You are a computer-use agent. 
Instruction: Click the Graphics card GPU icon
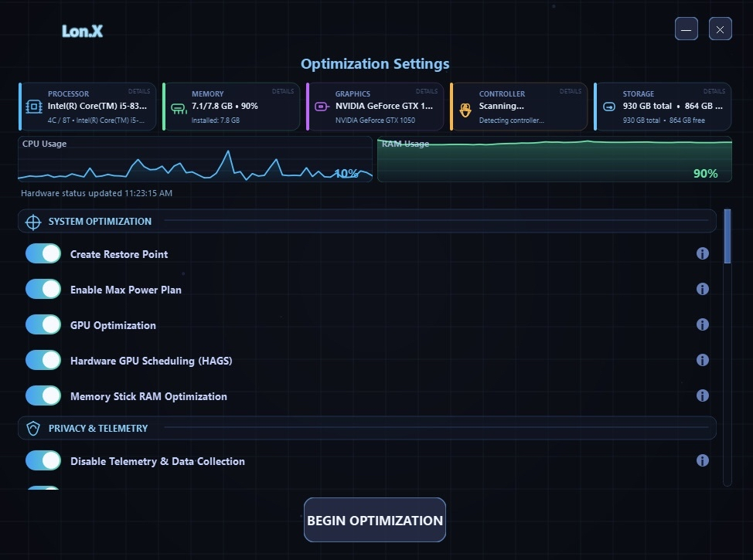pyautogui.click(x=321, y=107)
